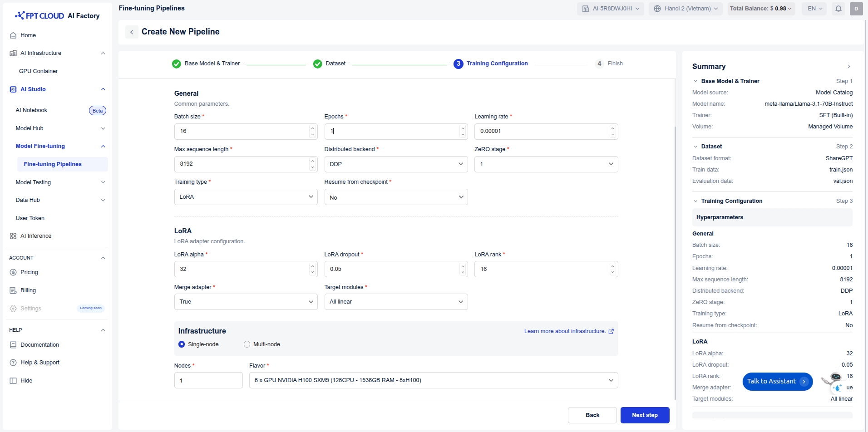Open Fine-tuning Pipelines in sidebar

click(53, 164)
